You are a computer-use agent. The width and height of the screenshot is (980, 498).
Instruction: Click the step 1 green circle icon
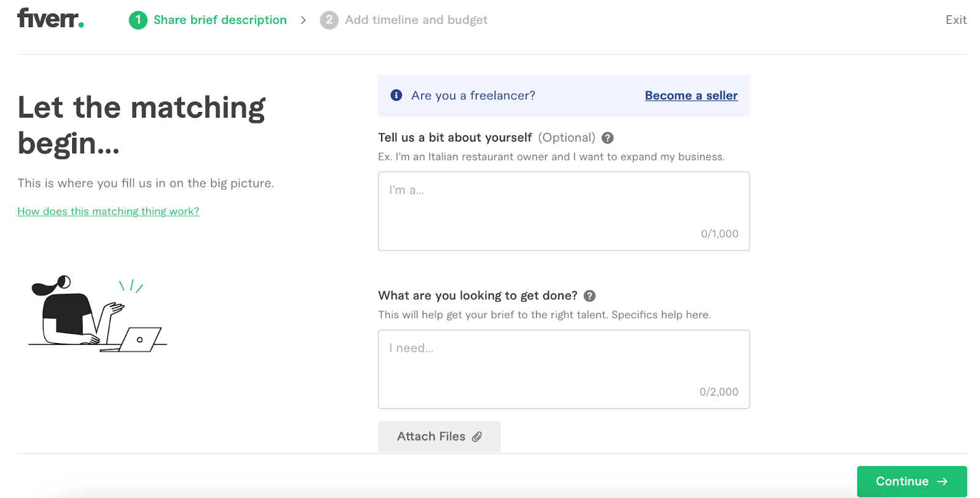(x=138, y=20)
